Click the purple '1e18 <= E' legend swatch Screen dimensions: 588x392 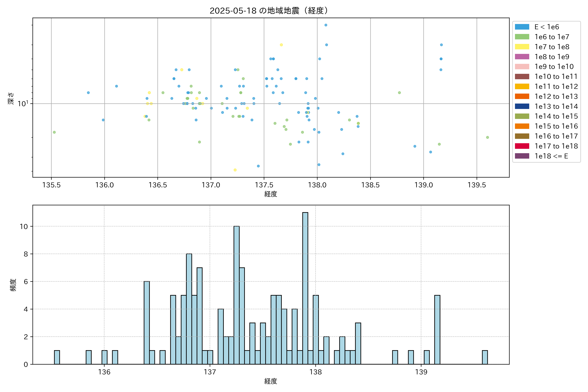tap(522, 156)
